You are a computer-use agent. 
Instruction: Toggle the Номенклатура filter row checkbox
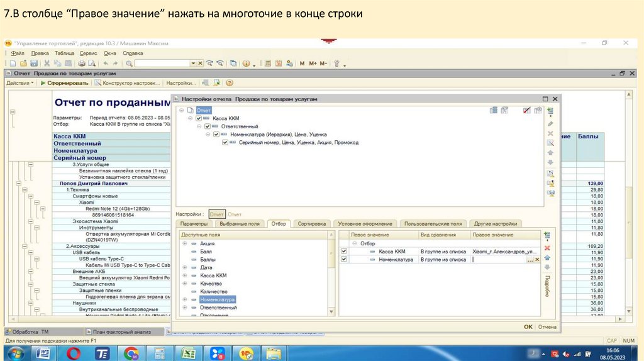pyautogui.click(x=343, y=260)
